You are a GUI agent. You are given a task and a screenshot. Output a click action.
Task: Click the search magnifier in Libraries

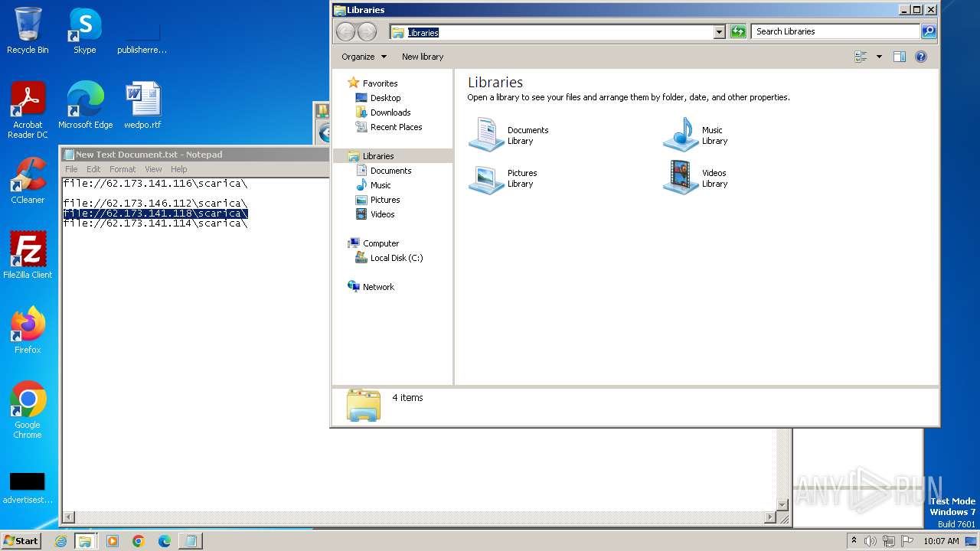coord(929,31)
